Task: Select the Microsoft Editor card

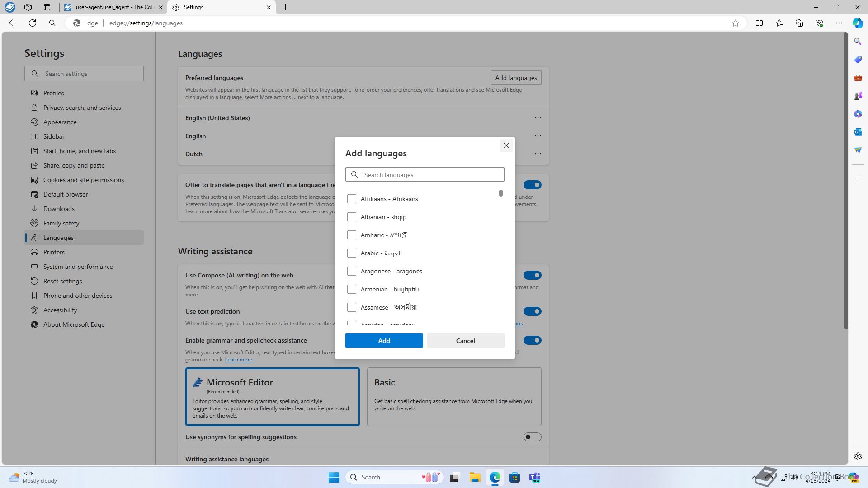Action: click(x=272, y=397)
